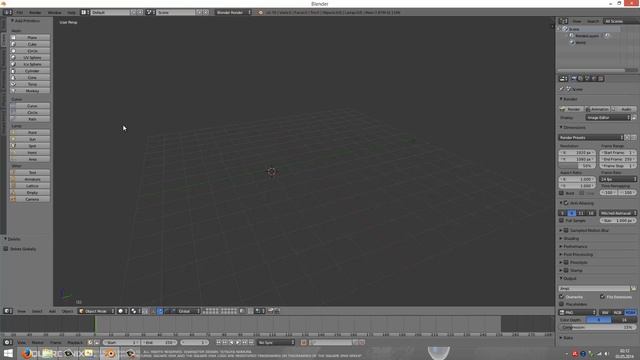Add a Lattice object
Screen dimensions: 640x360
(30, 186)
